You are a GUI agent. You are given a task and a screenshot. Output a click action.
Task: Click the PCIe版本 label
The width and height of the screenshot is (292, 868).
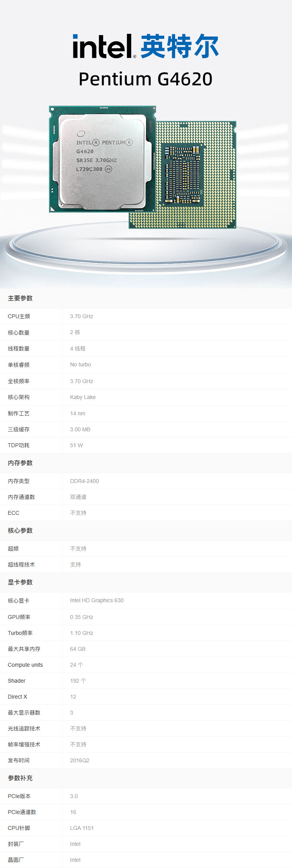point(19,796)
